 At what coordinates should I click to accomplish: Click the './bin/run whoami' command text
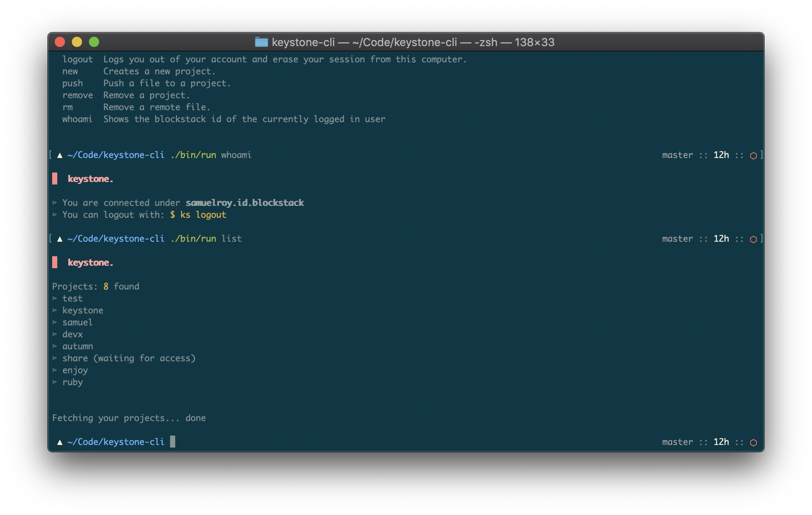[211, 155]
